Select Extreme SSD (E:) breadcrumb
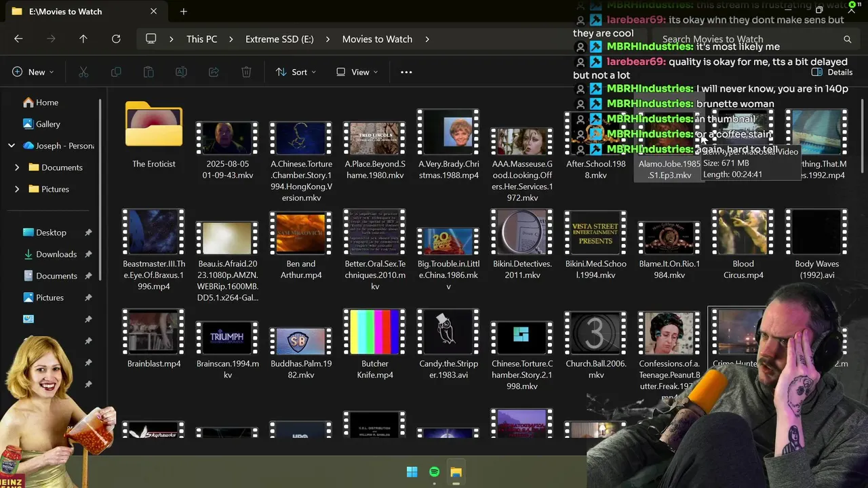The height and width of the screenshot is (488, 868). pyautogui.click(x=279, y=39)
